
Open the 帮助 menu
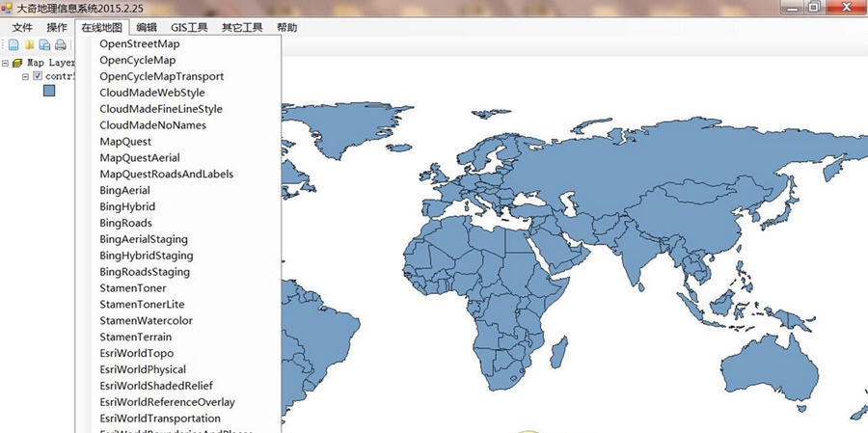tap(286, 28)
